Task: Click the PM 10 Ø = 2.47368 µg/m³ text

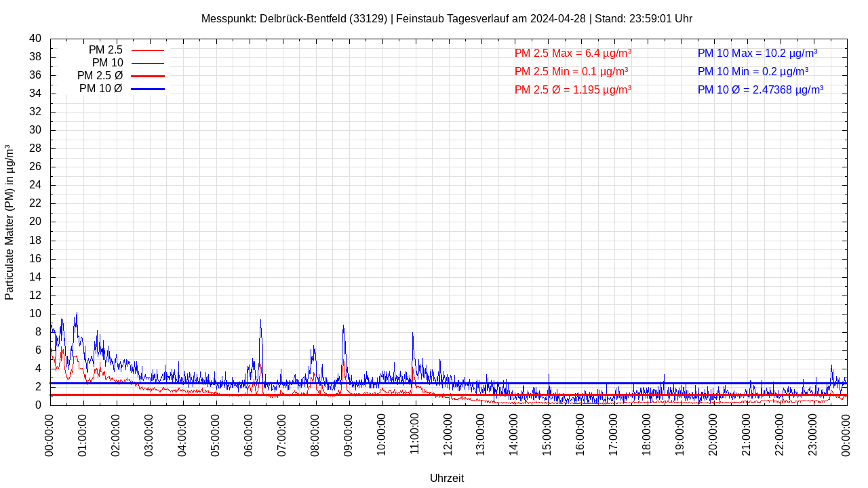Action: [x=760, y=90]
